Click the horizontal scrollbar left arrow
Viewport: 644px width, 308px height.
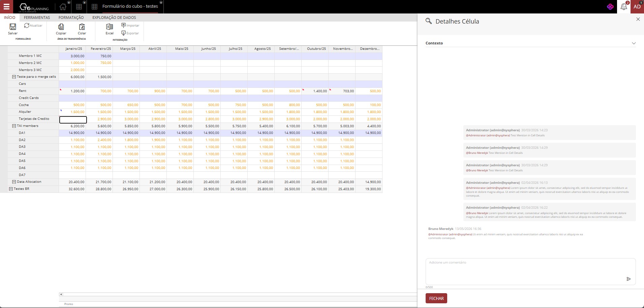[x=61, y=294]
